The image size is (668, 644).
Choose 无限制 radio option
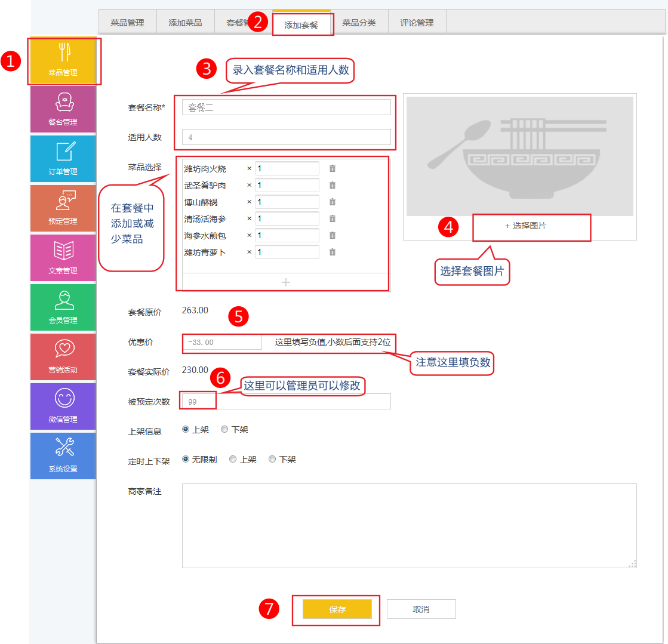[x=186, y=460]
